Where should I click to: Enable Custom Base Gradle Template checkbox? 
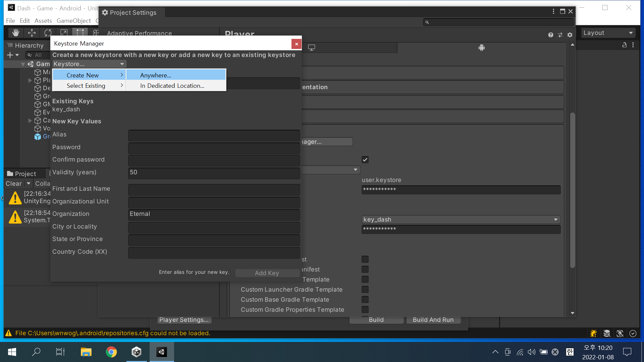(x=365, y=299)
